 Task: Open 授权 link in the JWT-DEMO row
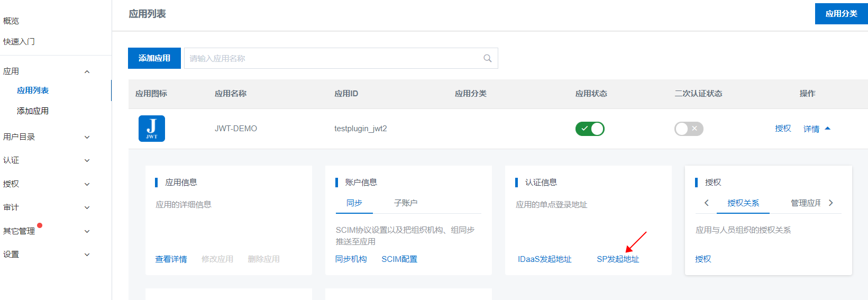(x=783, y=129)
